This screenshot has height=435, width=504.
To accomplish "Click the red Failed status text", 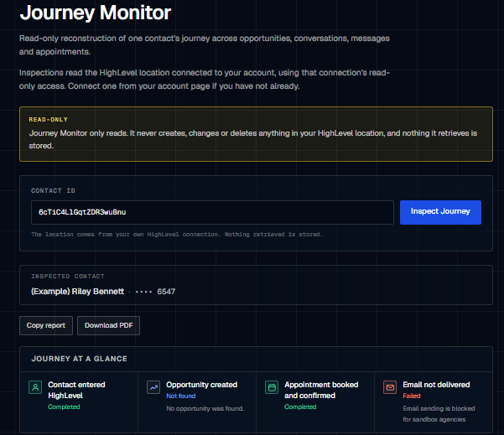I will point(412,396).
